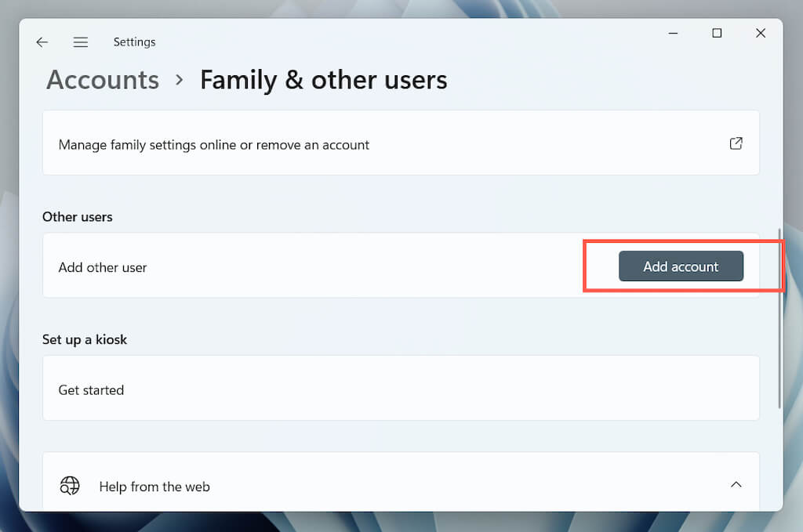Select Get started under Set up a kiosk
This screenshot has height=532, width=803.
tap(91, 389)
